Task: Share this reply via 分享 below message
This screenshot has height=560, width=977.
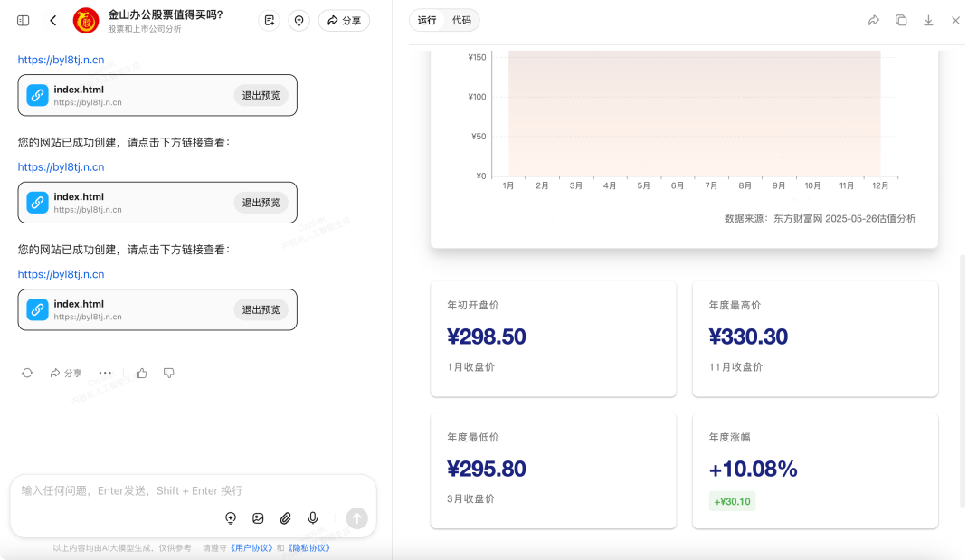Action: (66, 373)
